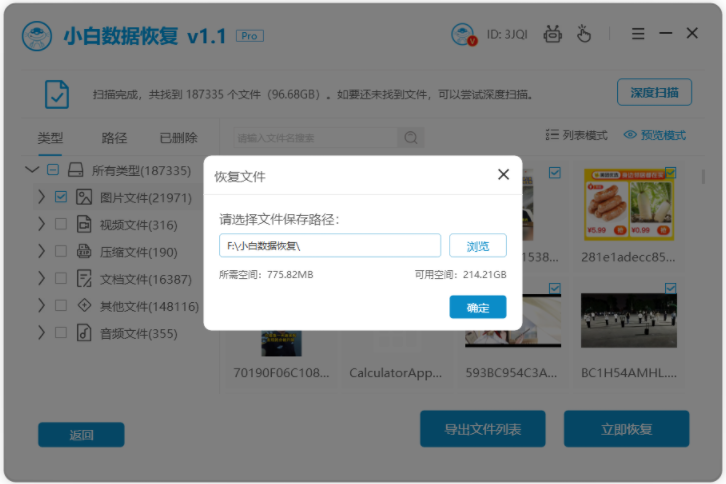Image resolution: width=726 pixels, height=484 pixels.
Task: Click the 返回 back button
Action: pyautogui.click(x=81, y=434)
